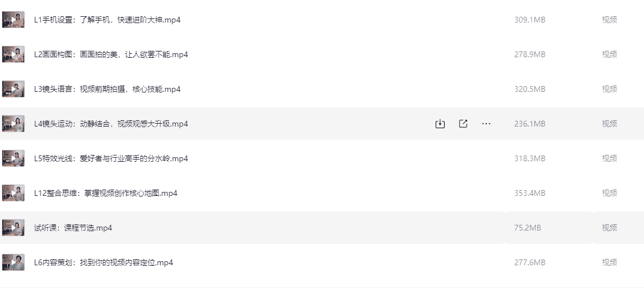
Task: Open file L2画面构图：画面拍的美.mp4
Action: 111,54
